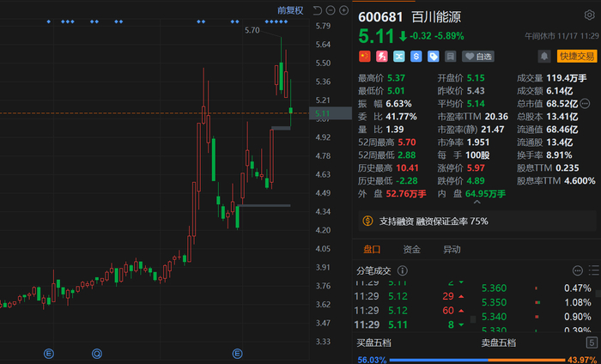The height and width of the screenshot is (364, 601).
Task: Click the lone single diamond marker atop chart
Action: [x=49, y=21]
